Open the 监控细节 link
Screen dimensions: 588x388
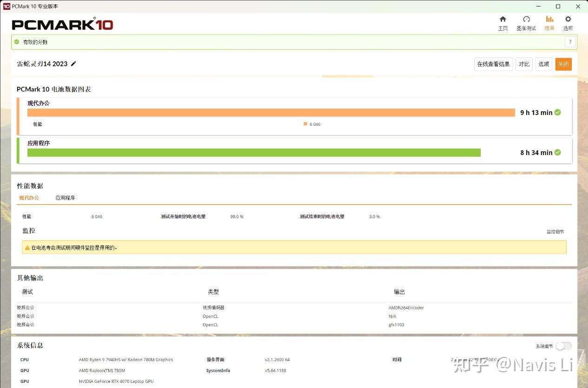tap(555, 232)
